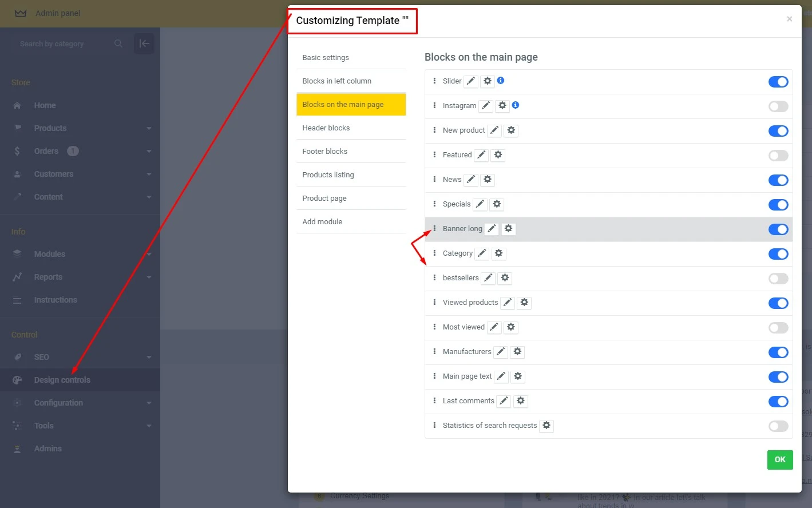Click the info icon next to Slider
Image resolution: width=812 pixels, height=508 pixels.
tap(501, 81)
